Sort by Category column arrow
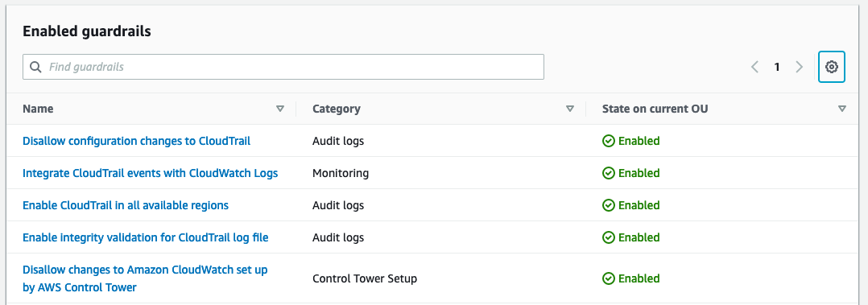 click(x=569, y=109)
